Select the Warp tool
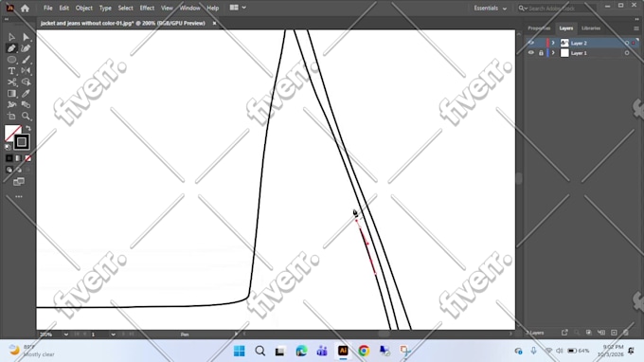 tap(11, 105)
